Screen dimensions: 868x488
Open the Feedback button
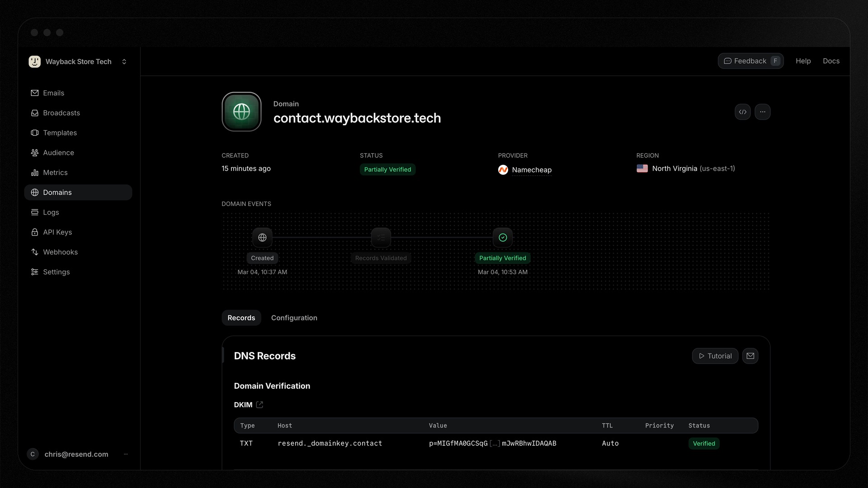[750, 61]
